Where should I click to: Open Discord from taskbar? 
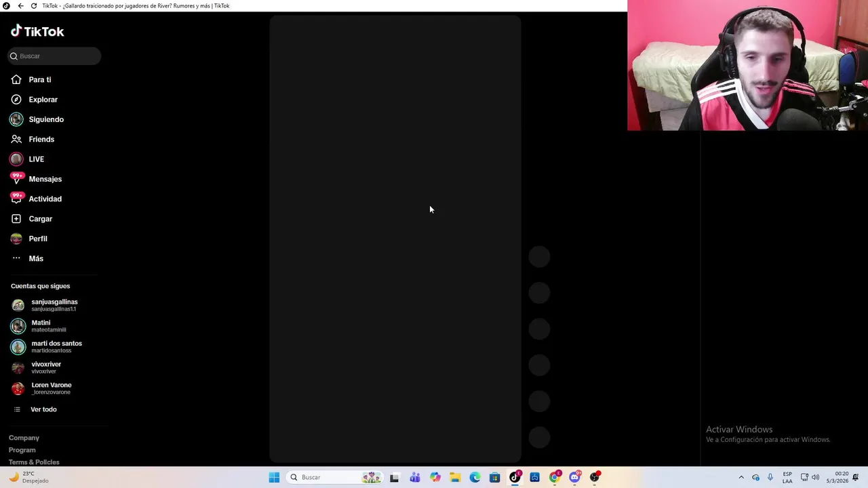click(x=575, y=477)
